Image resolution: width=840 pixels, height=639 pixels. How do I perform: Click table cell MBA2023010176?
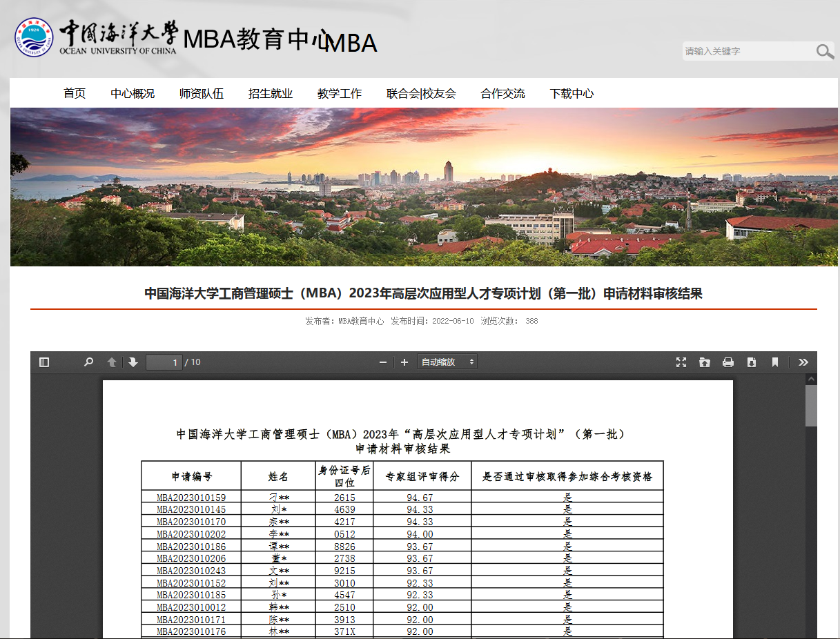tap(191, 631)
